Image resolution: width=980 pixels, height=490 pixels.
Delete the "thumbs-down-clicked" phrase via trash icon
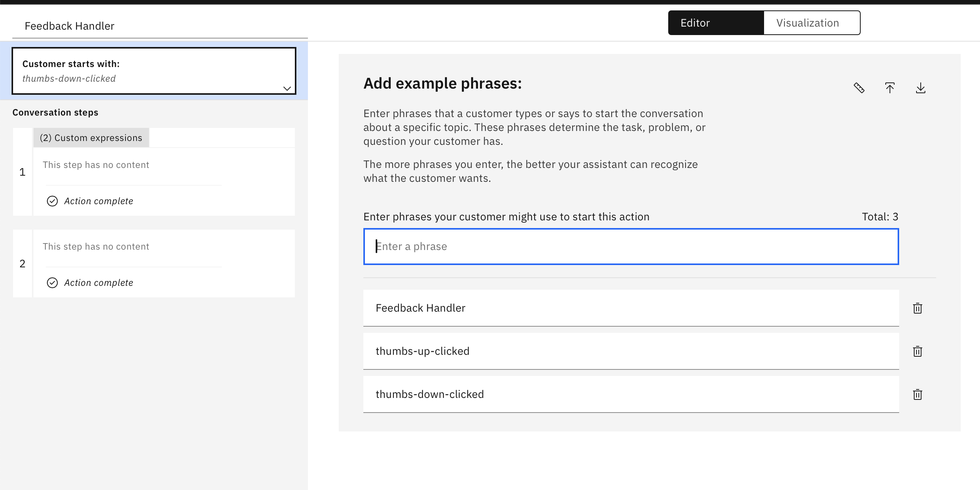(x=917, y=394)
